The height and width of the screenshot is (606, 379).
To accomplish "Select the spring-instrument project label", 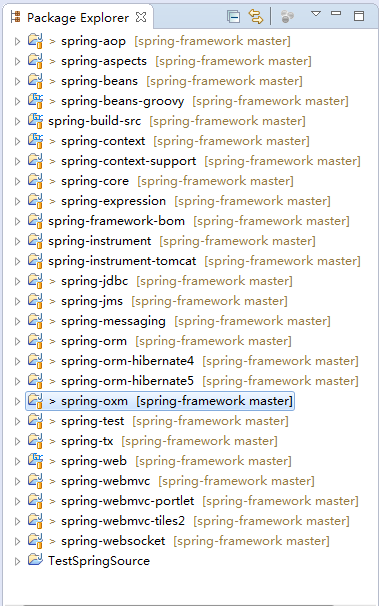I will click(100, 241).
